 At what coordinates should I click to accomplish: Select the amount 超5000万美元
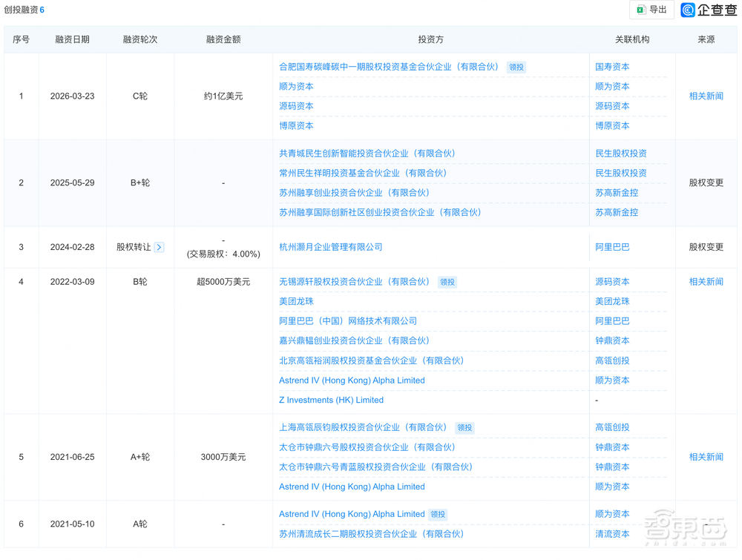(223, 282)
